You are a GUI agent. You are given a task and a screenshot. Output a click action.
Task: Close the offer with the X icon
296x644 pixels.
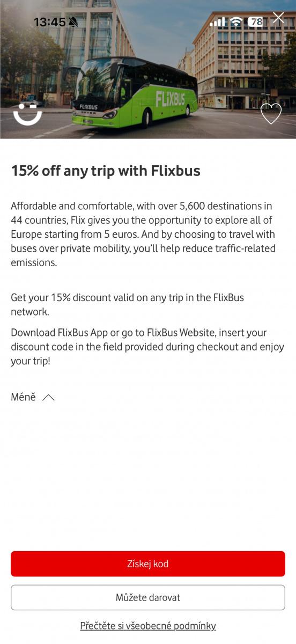click(x=278, y=18)
